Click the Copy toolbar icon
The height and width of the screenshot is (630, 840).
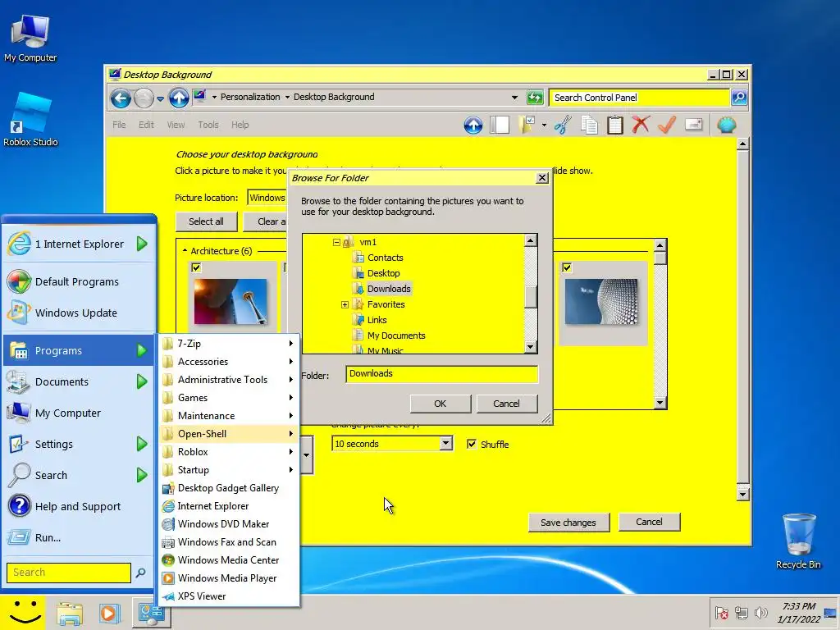pos(589,126)
